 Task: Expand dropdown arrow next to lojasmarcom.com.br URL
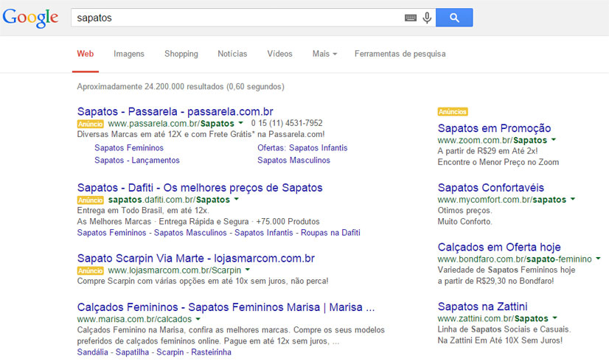click(x=248, y=270)
